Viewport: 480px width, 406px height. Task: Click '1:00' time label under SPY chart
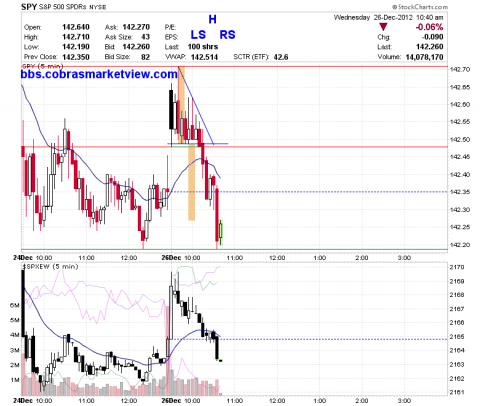click(x=320, y=258)
